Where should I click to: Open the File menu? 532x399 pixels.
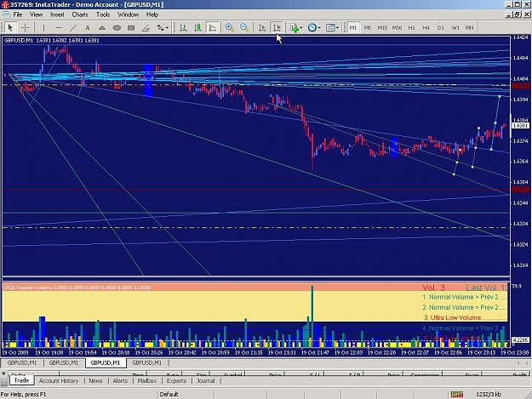(18, 14)
